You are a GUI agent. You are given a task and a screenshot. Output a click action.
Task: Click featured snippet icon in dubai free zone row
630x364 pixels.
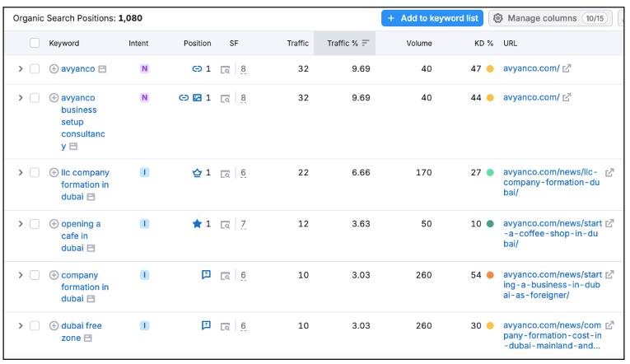206,326
